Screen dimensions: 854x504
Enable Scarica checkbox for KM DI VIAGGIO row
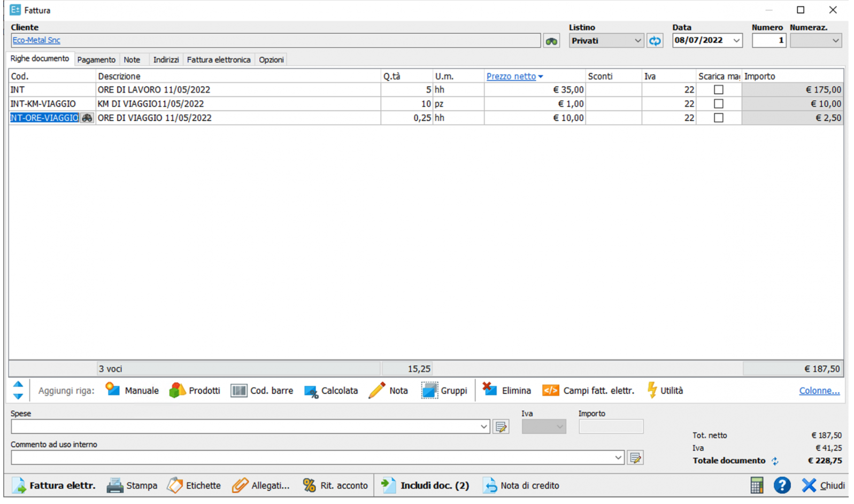[x=718, y=104]
